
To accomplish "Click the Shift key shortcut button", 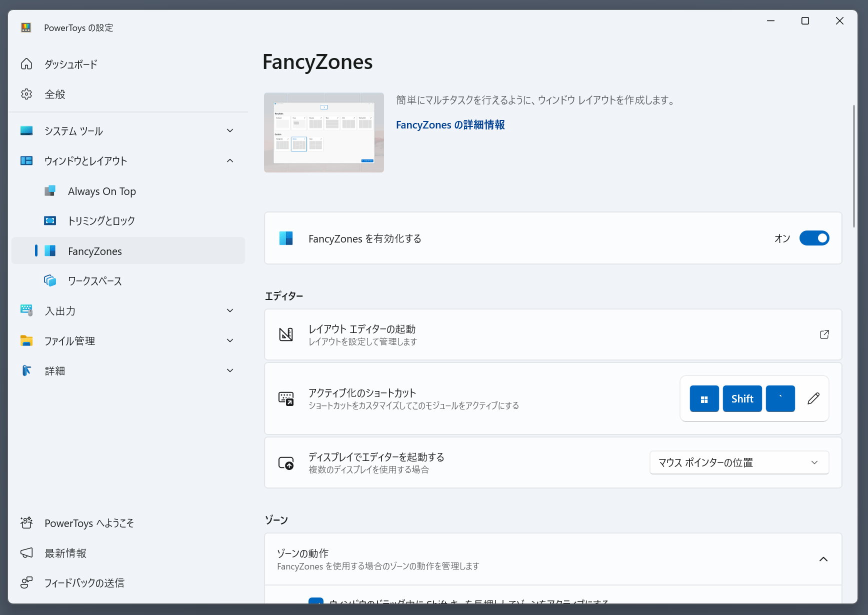I will [742, 398].
